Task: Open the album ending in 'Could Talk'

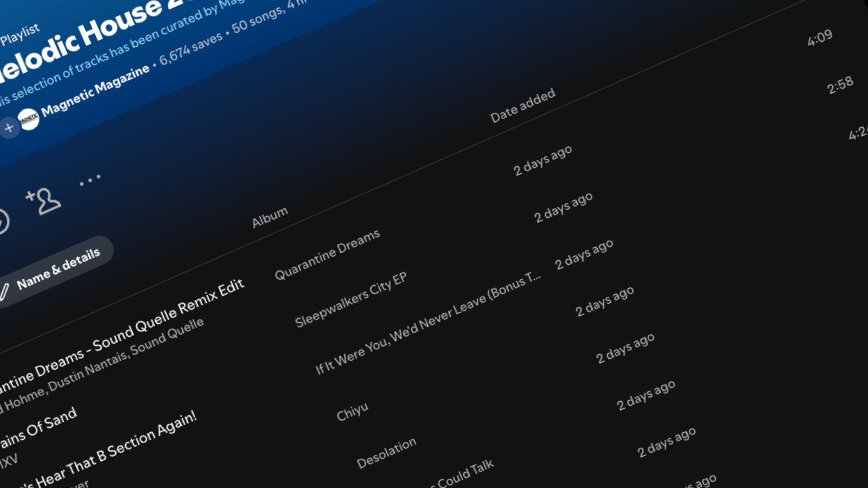Action: click(461, 474)
